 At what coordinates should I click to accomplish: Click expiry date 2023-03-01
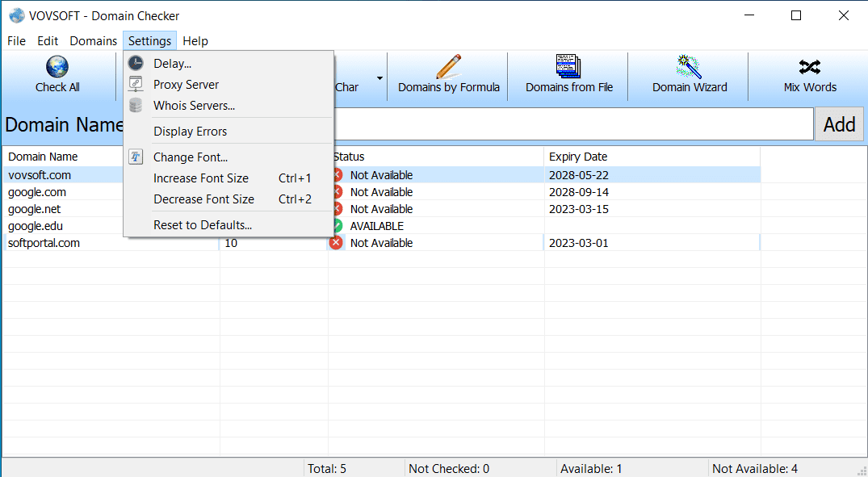[x=578, y=243]
